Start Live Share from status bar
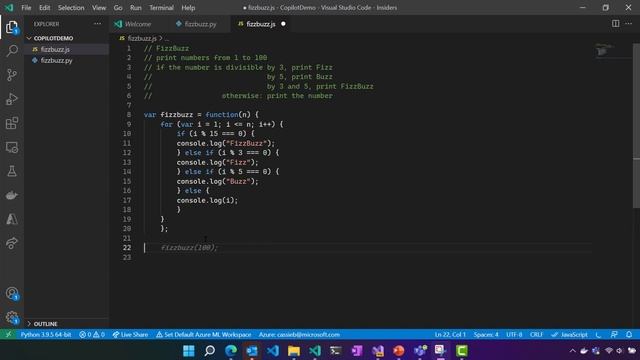This screenshot has width=640, height=360. coord(130,334)
